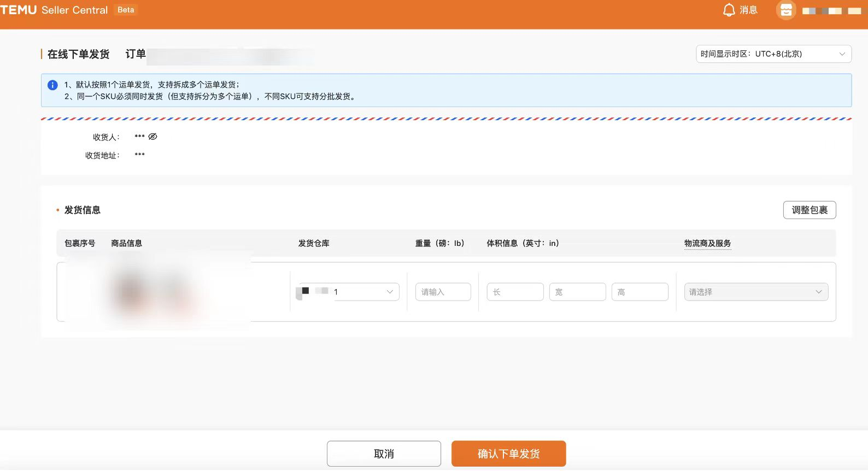Open the 物流商及服务 请选择 dropdown

pyautogui.click(x=755, y=292)
